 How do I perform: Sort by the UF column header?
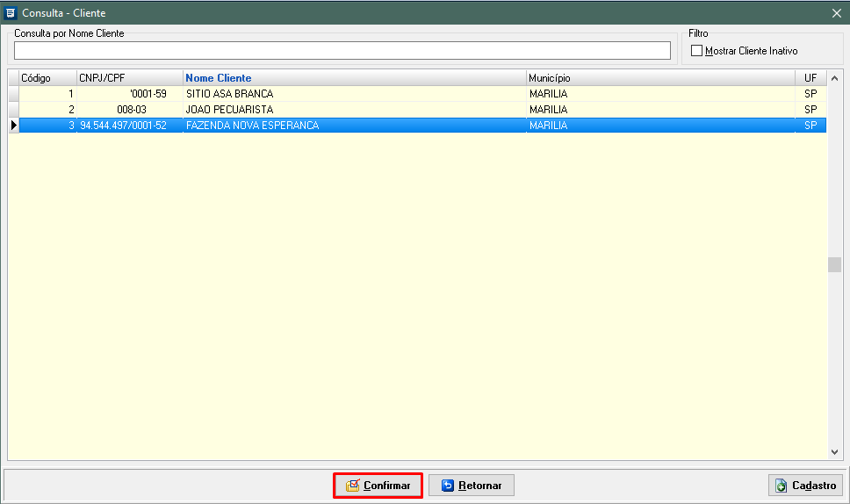click(x=810, y=78)
